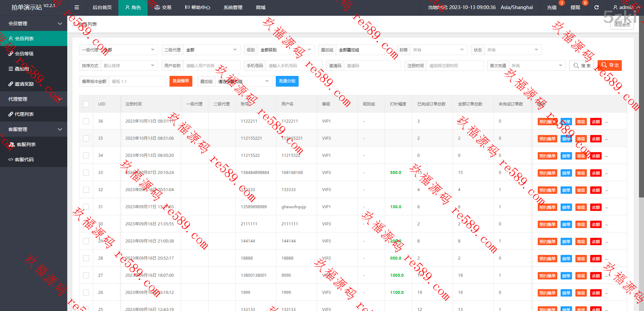Screen dimensions: 644x311
Task: Click the hamburger menu collapse icon
Action: coord(77,7)
